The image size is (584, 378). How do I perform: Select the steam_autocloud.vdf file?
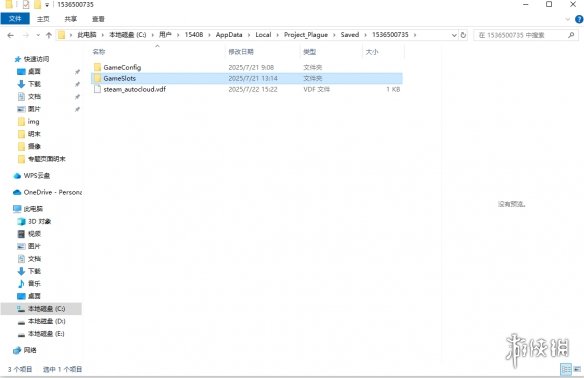pos(247,89)
